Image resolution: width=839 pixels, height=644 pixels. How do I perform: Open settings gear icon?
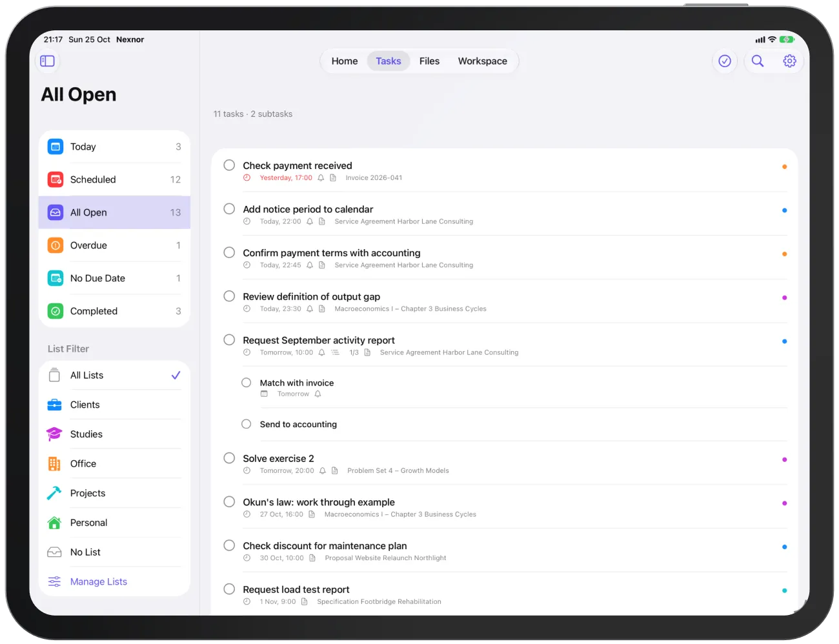tap(789, 61)
